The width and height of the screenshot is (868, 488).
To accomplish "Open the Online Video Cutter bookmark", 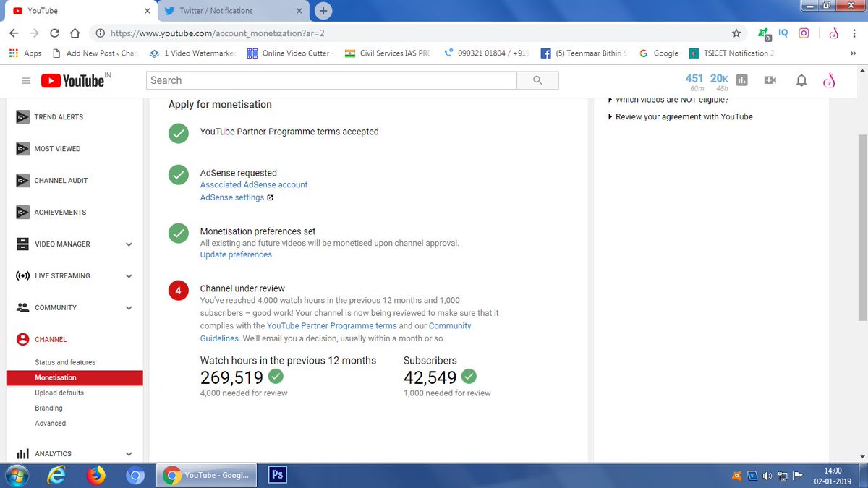I will (x=289, y=53).
